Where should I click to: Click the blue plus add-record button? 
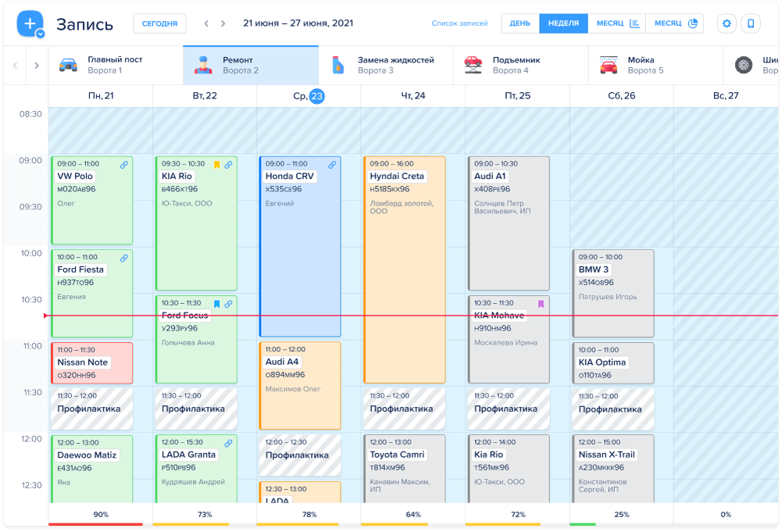click(30, 23)
